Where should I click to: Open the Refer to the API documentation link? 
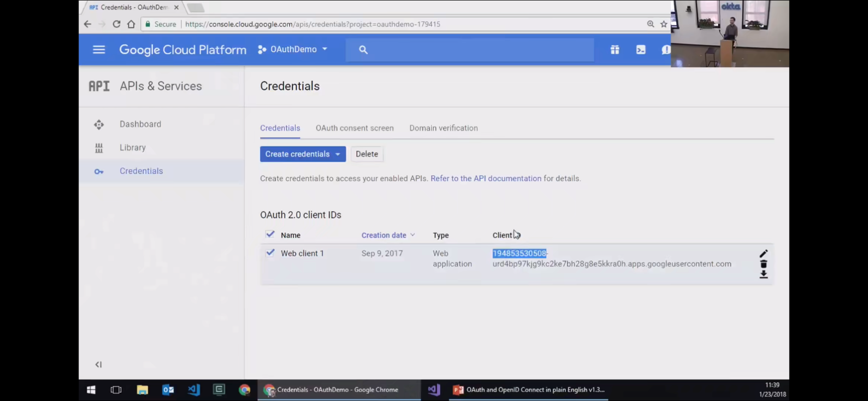[x=486, y=178]
